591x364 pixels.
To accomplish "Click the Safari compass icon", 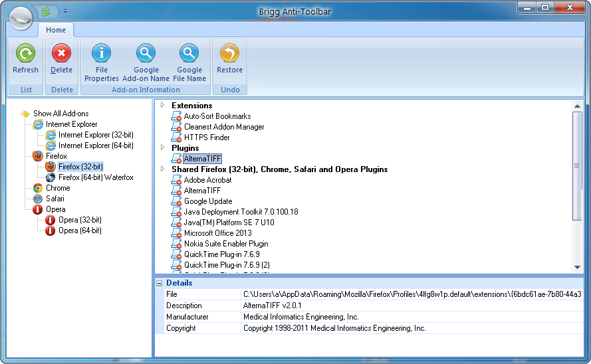I will 38,199.
